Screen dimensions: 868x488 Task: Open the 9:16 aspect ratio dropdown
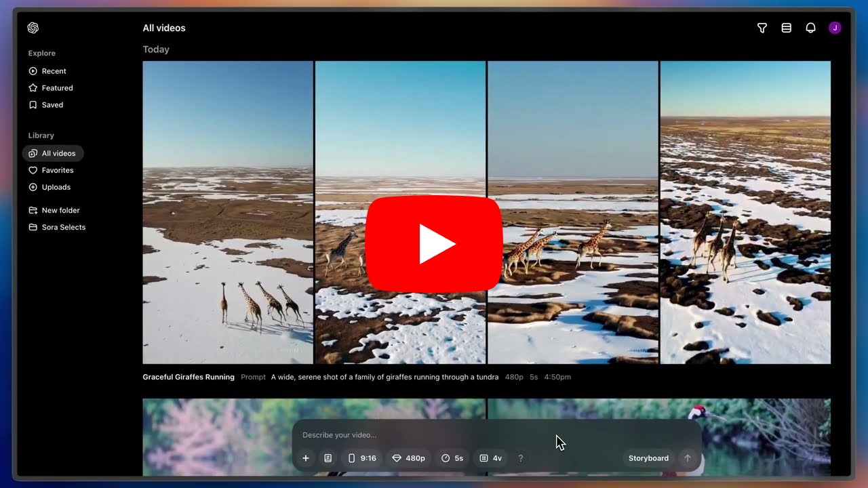(362, 458)
